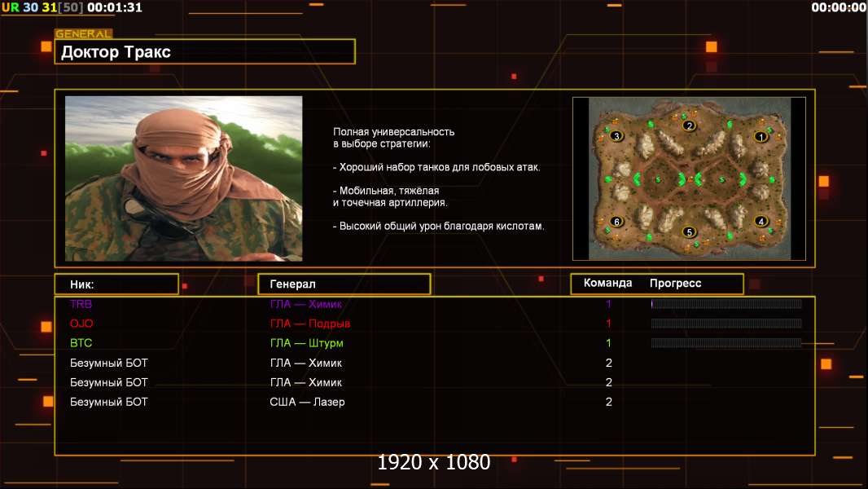868x489 pixels.
Task: Click the Ник: column header
Action: 116,284
